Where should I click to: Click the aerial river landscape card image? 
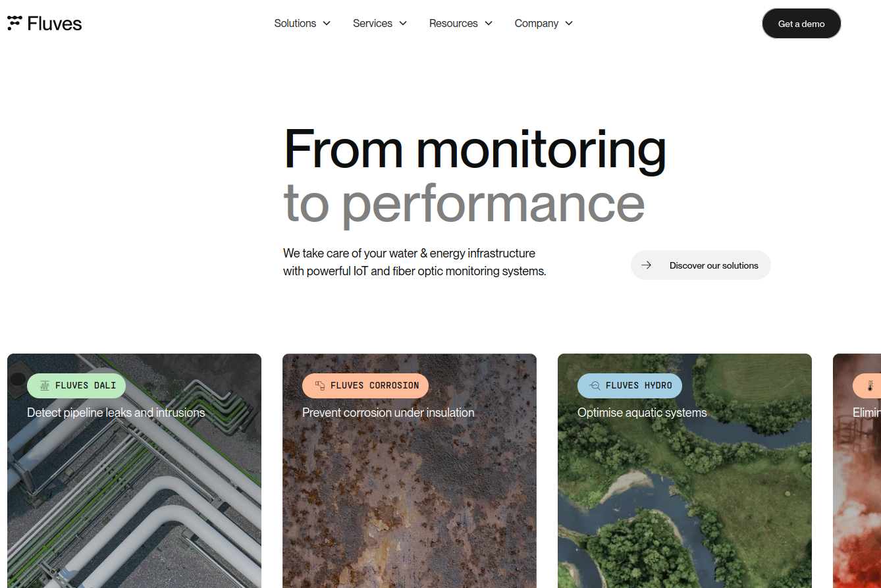click(684, 500)
